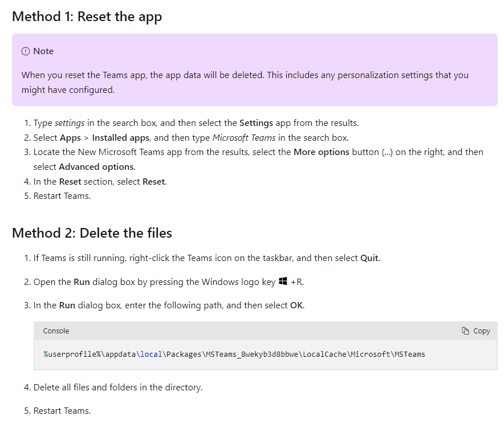This screenshot has height=424, width=504.
Task: Click the step 'In the Reset section, select Reset'
Action: click(100, 181)
